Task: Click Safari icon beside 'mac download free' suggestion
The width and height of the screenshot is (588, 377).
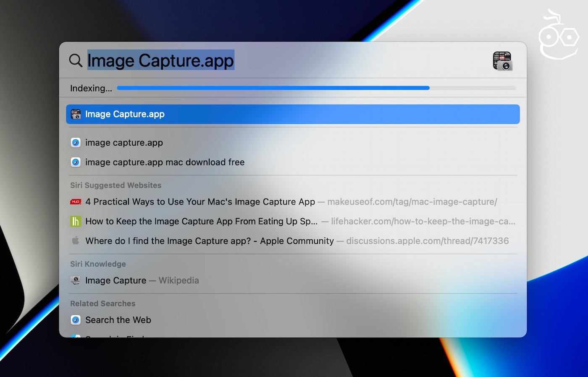Action: (x=76, y=162)
